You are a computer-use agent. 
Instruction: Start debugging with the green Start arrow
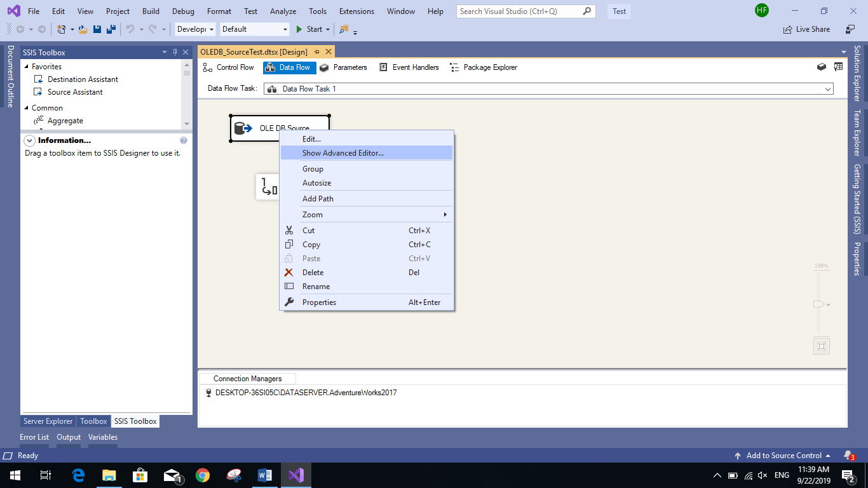(299, 29)
